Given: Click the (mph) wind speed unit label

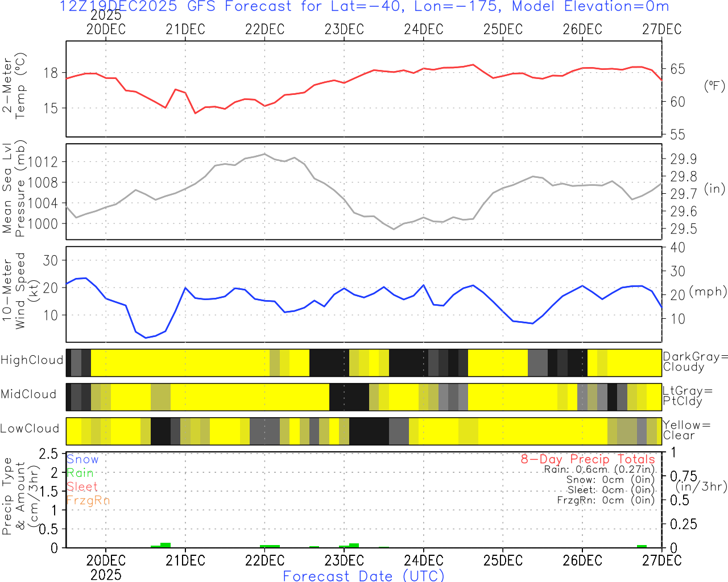Looking at the screenshot, I should [x=708, y=292].
